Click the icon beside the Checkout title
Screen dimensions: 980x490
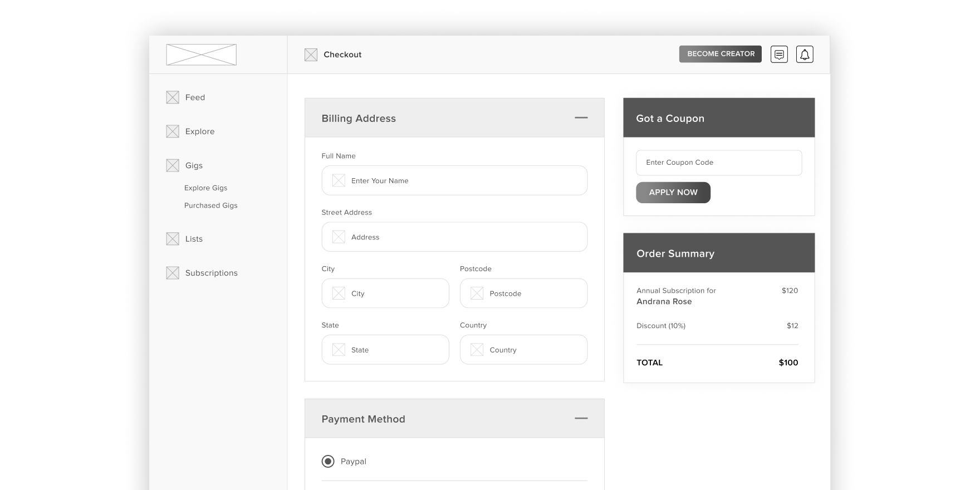coord(311,55)
